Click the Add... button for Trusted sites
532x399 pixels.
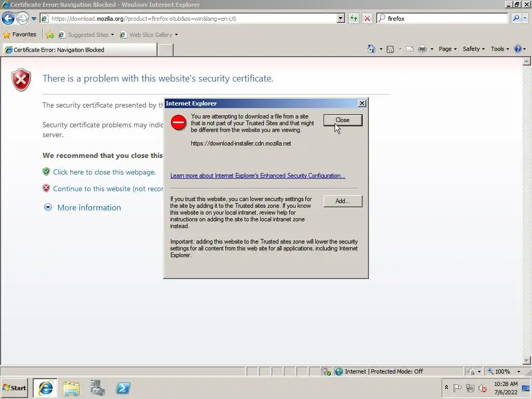(343, 201)
